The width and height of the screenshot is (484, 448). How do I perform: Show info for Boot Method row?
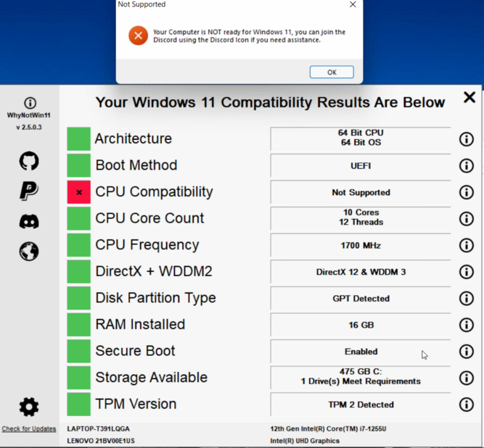466,165
